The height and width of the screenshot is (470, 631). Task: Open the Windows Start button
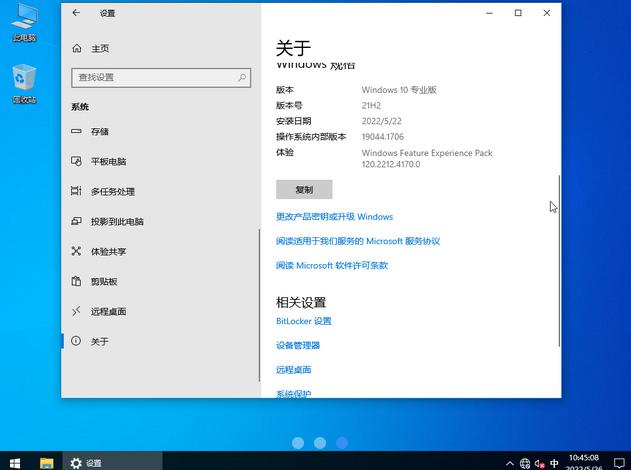[x=14, y=463]
